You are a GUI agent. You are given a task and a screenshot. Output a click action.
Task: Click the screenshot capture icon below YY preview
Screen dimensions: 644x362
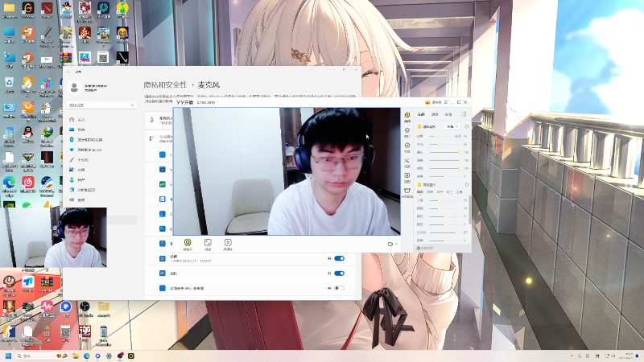click(x=208, y=243)
